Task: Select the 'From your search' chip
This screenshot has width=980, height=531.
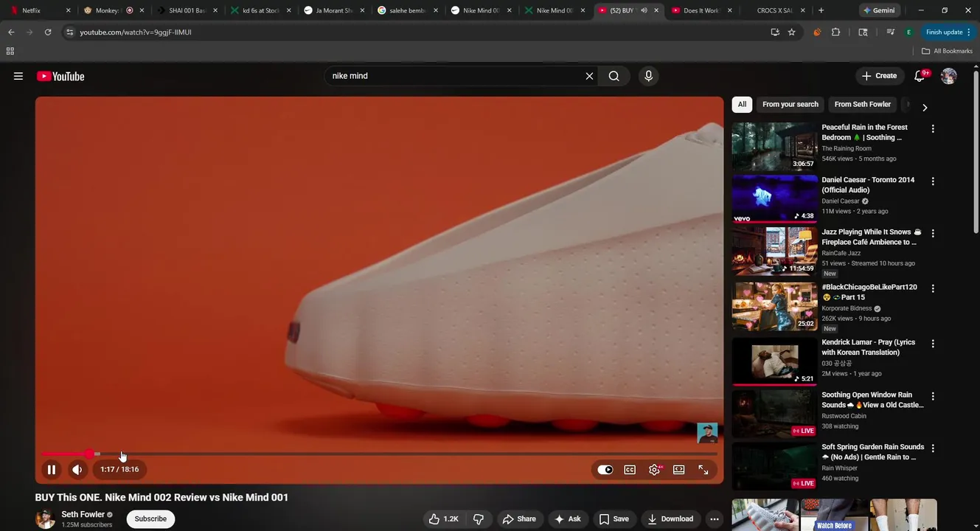Action: coord(790,104)
